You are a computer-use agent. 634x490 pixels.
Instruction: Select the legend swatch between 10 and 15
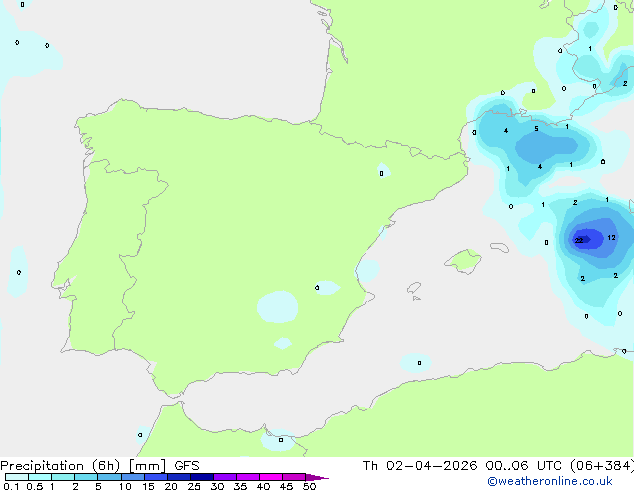[x=133, y=477]
